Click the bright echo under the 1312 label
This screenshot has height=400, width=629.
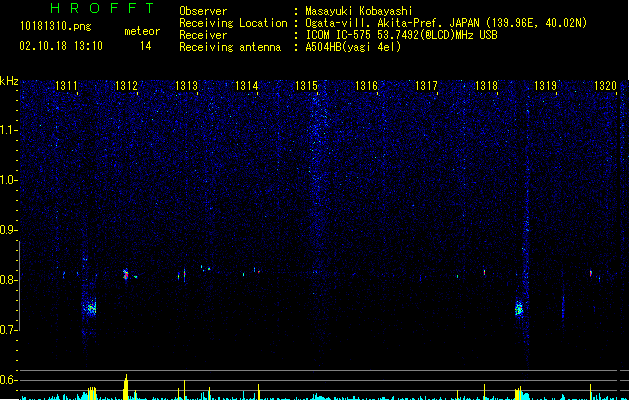tap(125, 274)
